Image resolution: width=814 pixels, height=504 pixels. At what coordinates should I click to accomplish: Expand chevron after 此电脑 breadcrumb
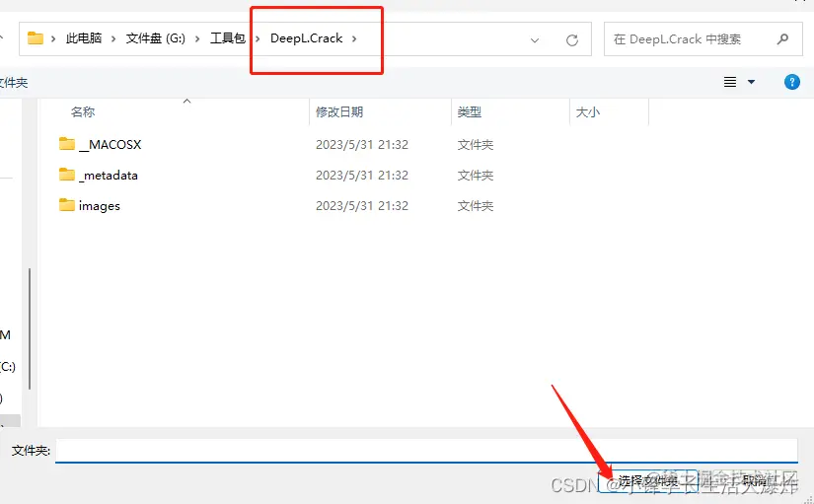coord(113,38)
